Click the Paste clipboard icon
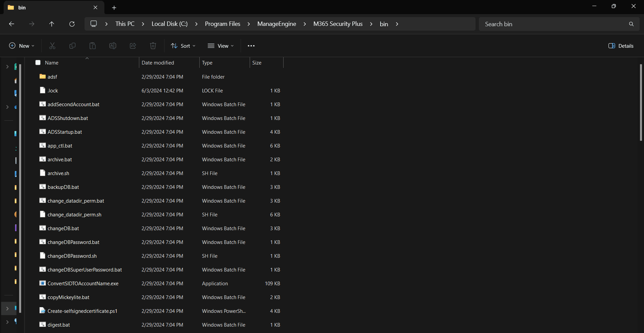644x333 pixels. 93,46
